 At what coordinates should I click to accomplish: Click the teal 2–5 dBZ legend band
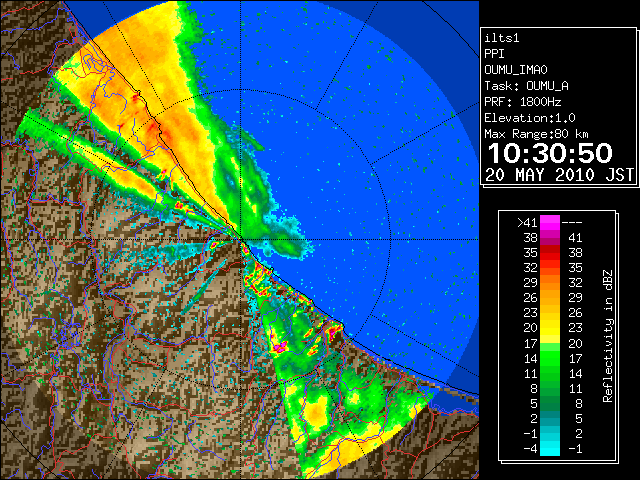pos(550,418)
